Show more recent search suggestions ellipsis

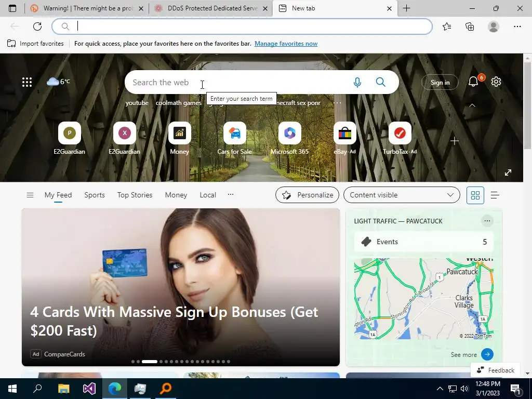pos(337,103)
